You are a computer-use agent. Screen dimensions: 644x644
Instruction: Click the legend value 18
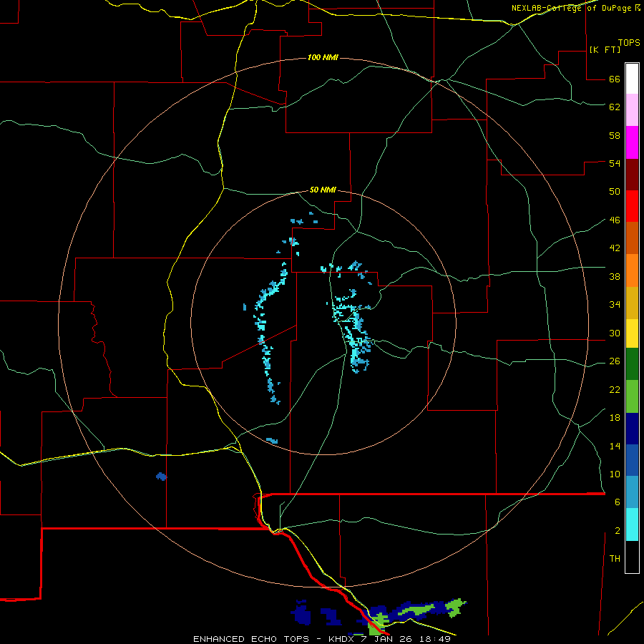615,418
